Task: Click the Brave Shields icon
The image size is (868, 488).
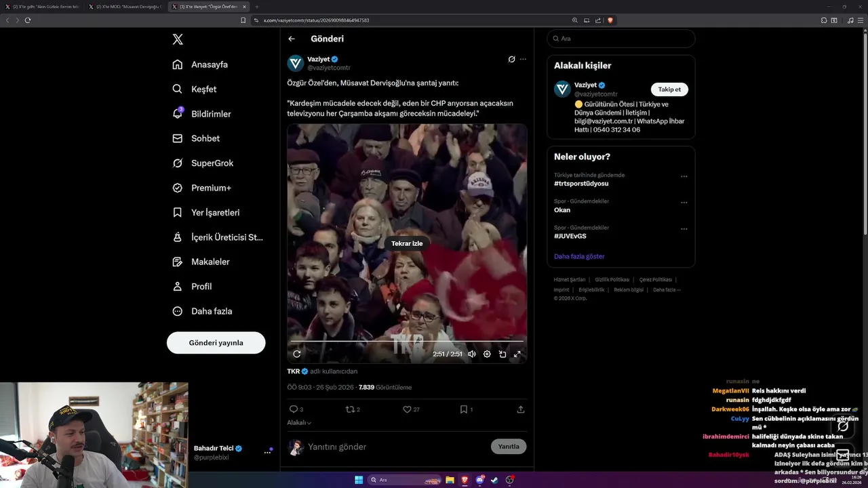Action: tap(610, 20)
